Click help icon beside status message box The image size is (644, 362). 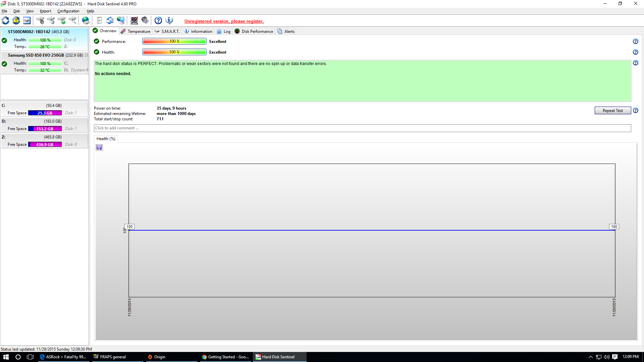point(636,63)
